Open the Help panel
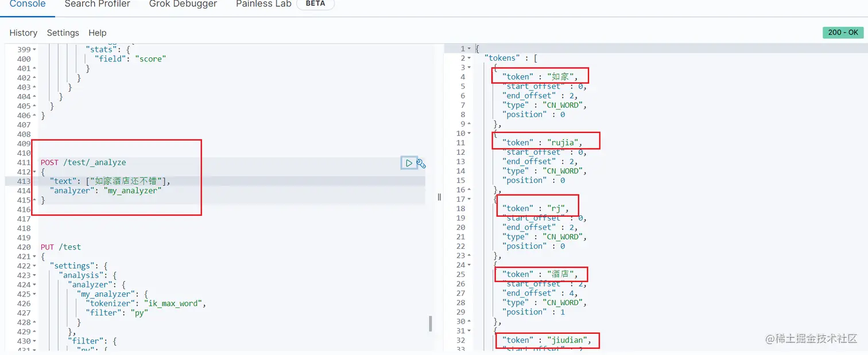Image resolution: width=868 pixels, height=355 pixels. tap(98, 33)
